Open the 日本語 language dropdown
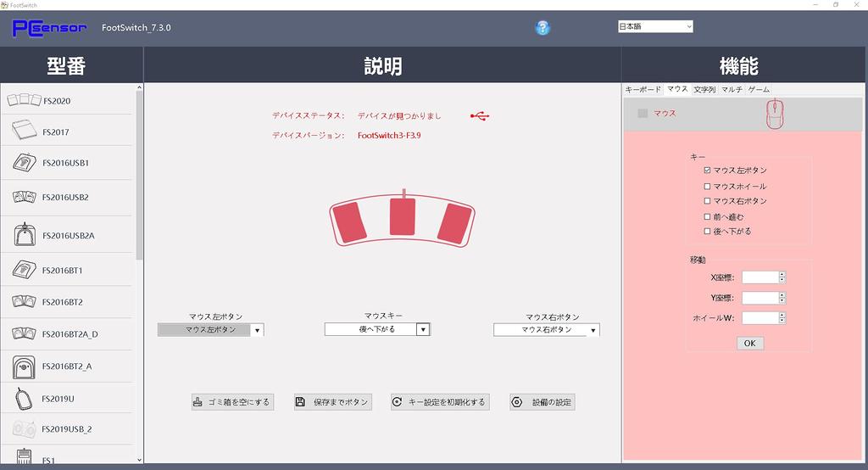Image resolution: width=868 pixels, height=470 pixels. 655,26
